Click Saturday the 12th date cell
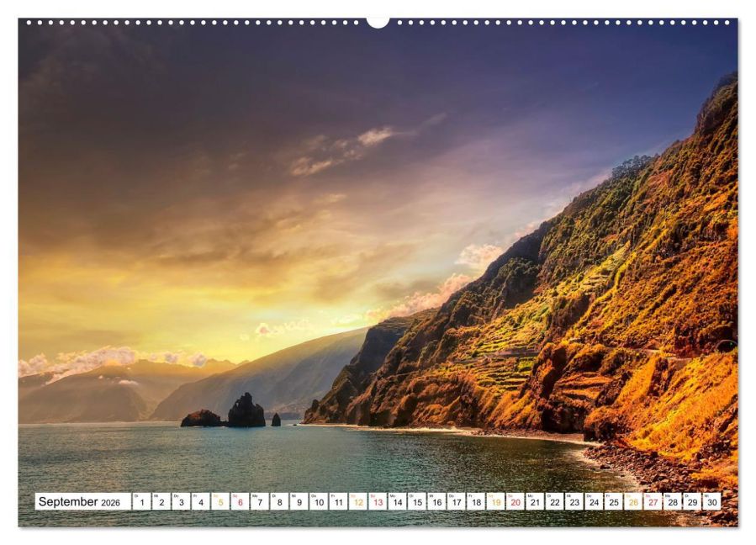This screenshot has height=545, width=756. click(x=358, y=501)
